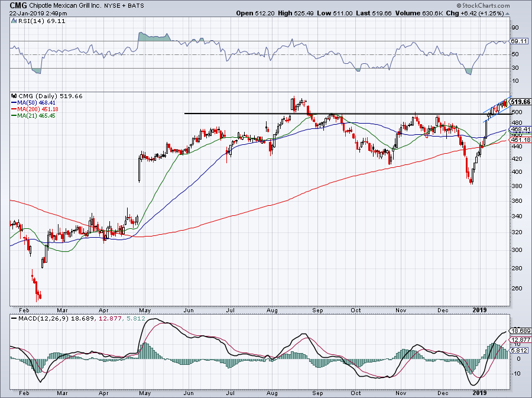Screen dimensions: 532x398
Task: Click the RSI(14) 69.11 panel label
Action: point(42,21)
